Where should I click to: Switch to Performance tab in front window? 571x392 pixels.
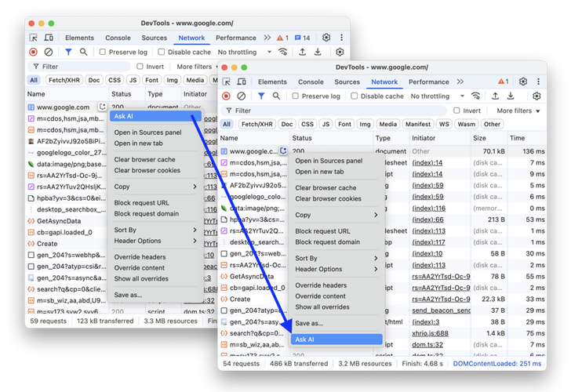coord(428,82)
